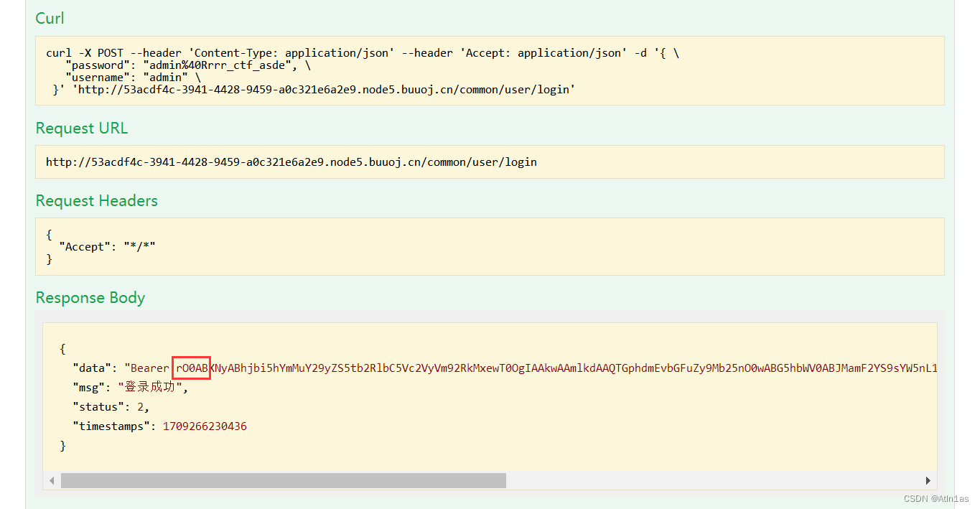Click the CSDN @Atln1as watermark
Screen dimensions: 980x509
[935, 498]
